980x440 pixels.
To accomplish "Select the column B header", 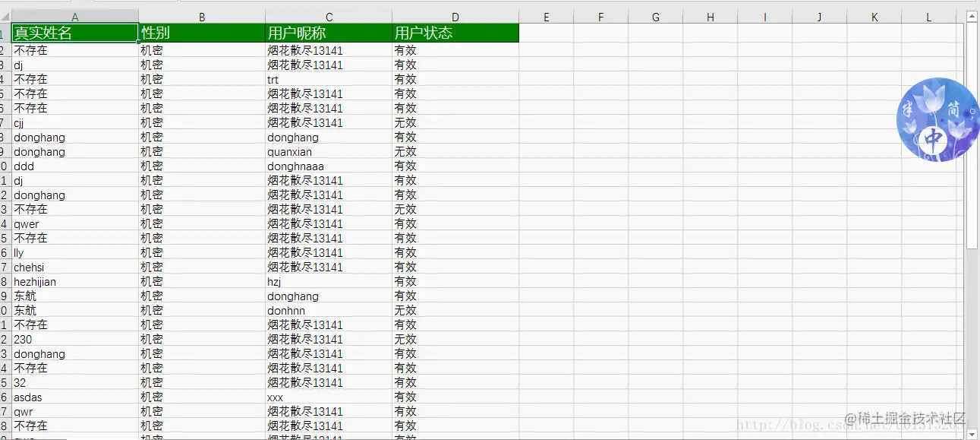I will (201, 16).
